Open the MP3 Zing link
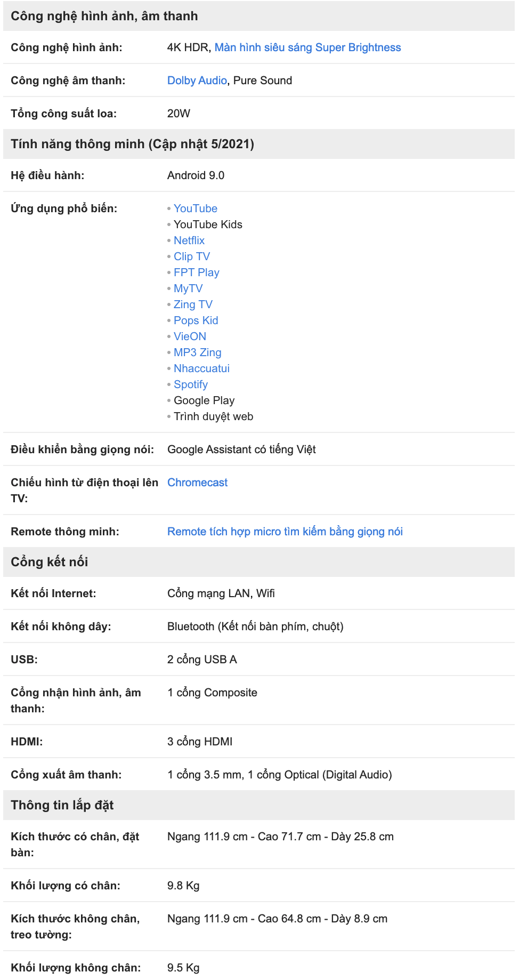This screenshot has width=519, height=980. coord(198,352)
